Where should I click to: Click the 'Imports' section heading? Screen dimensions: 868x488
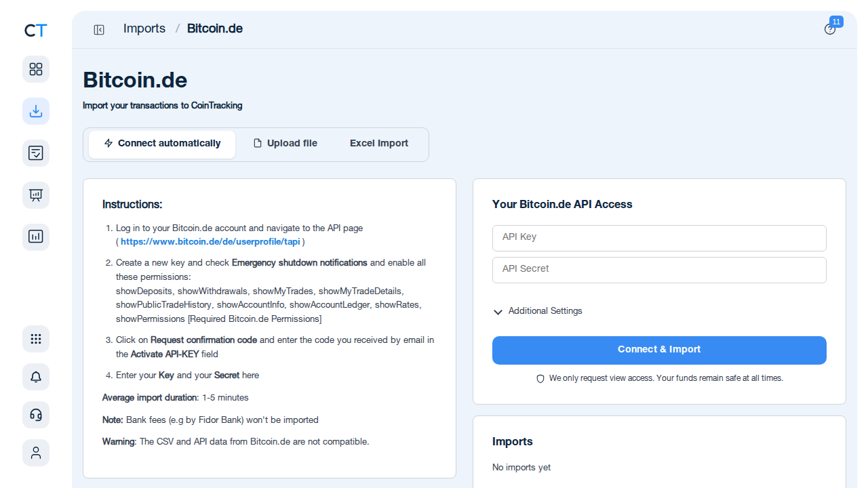[513, 442]
